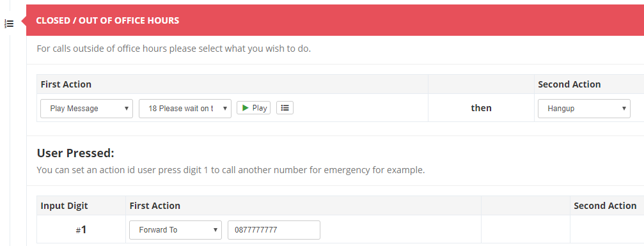Image resolution: width=644 pixels, height=246 pixels.
Task: Click the pointer notch on the red header
Action: coord(24,20)
